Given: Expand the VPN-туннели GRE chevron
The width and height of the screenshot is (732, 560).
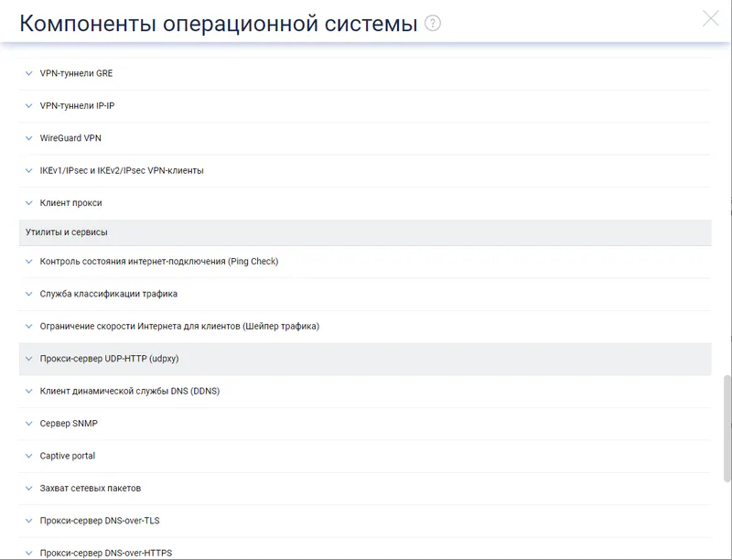Looking at the screenshot, I should pyautogui.click(x=29, y=73).
